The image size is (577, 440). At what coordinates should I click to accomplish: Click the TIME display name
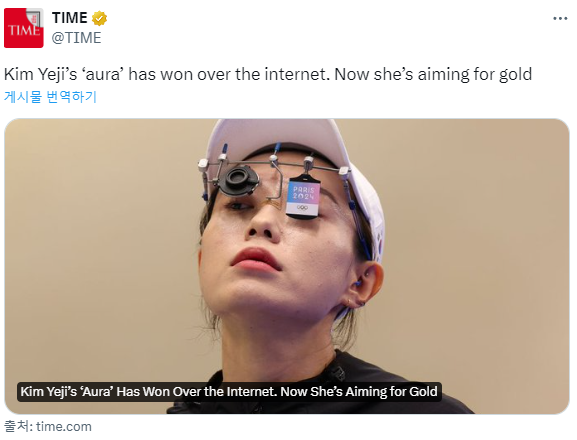click(x=70, y=18)
